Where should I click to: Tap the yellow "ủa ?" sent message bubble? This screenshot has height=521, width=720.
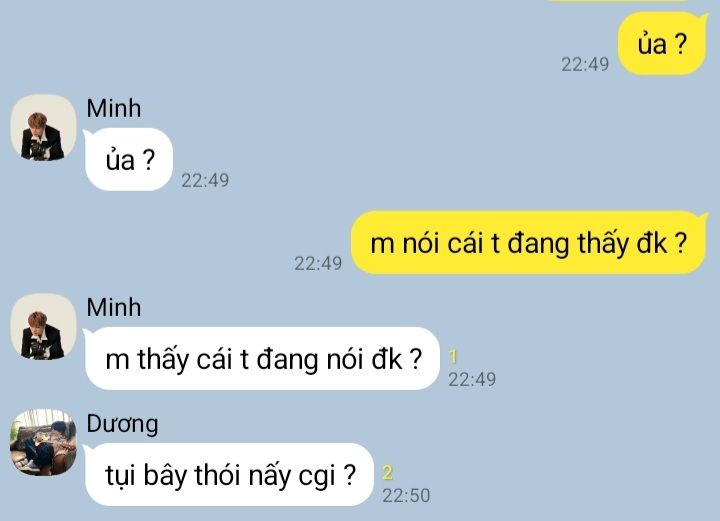click(x=662, y=44)
